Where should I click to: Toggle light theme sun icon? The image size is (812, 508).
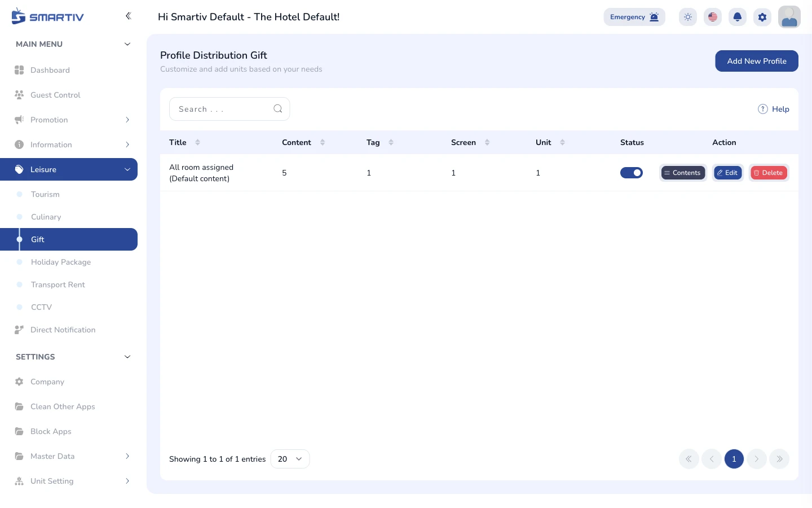point(688,17)
